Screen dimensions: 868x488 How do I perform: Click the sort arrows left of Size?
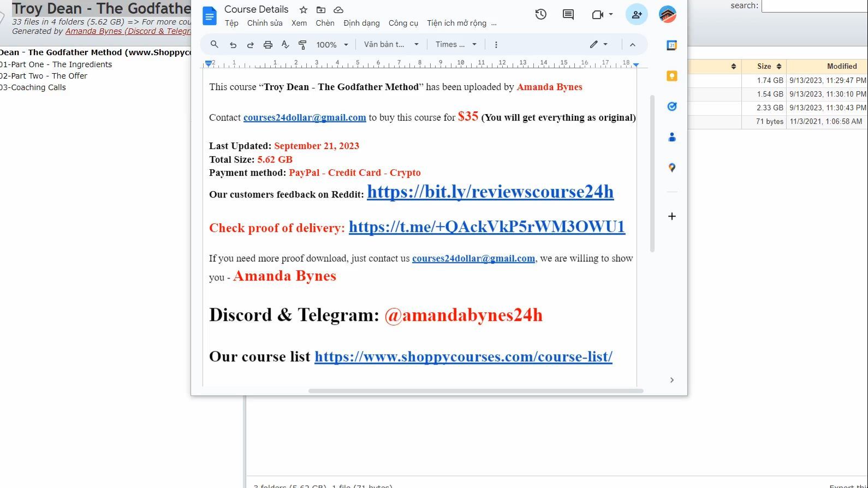point(734,66)
